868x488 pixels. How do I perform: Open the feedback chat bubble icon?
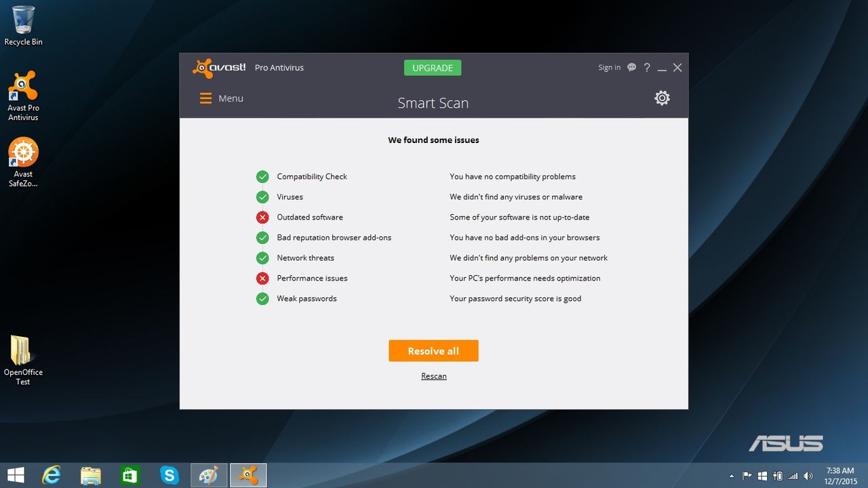point(632,67)
